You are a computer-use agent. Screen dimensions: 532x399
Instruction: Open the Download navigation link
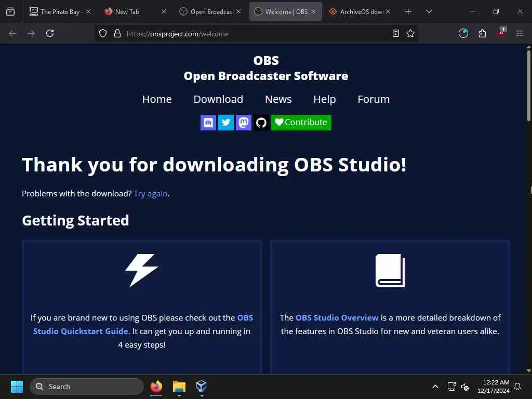(x=218, y=99)
